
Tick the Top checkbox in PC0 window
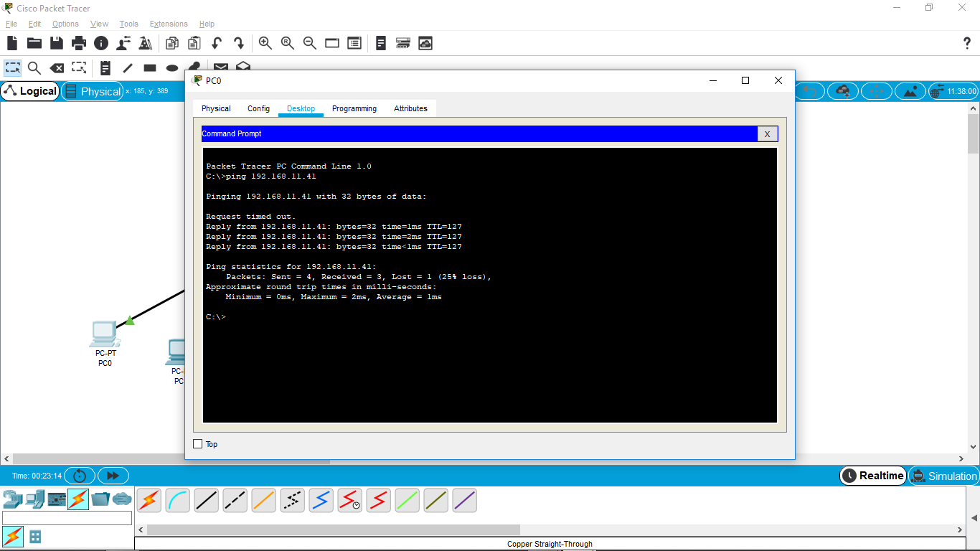pyautogui.click(x=198, y=444)
